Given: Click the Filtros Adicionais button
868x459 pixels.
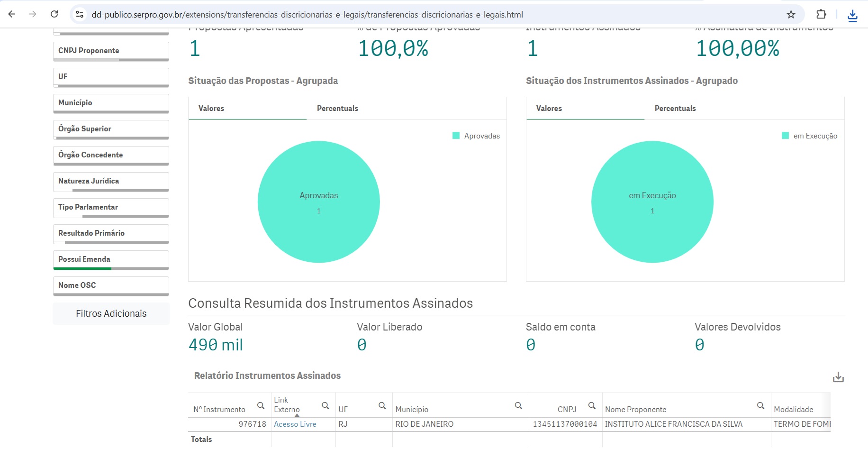Looking at the screenshot, I should click(111, 313).
